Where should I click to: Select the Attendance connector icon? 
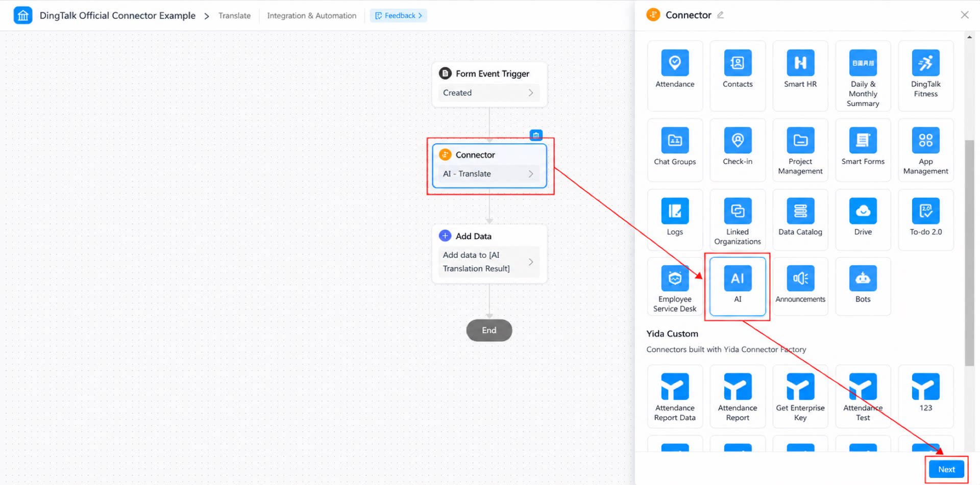(675, 63)
